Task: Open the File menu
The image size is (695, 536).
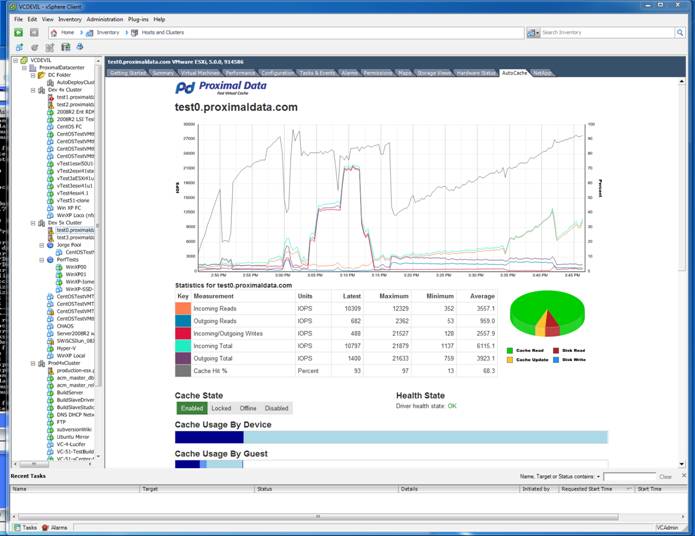Action: (x=18, y=20)
